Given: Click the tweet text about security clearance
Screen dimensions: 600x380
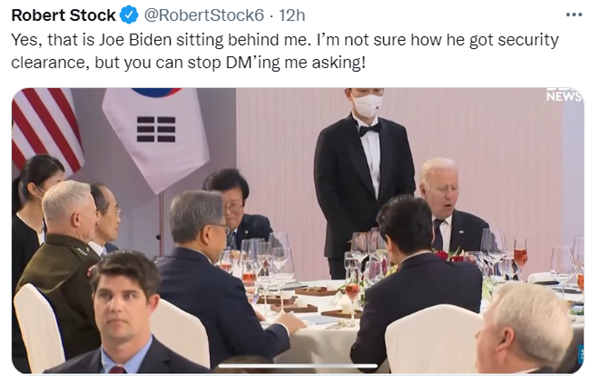Looking at the screenshot, I should click(285, 51).
